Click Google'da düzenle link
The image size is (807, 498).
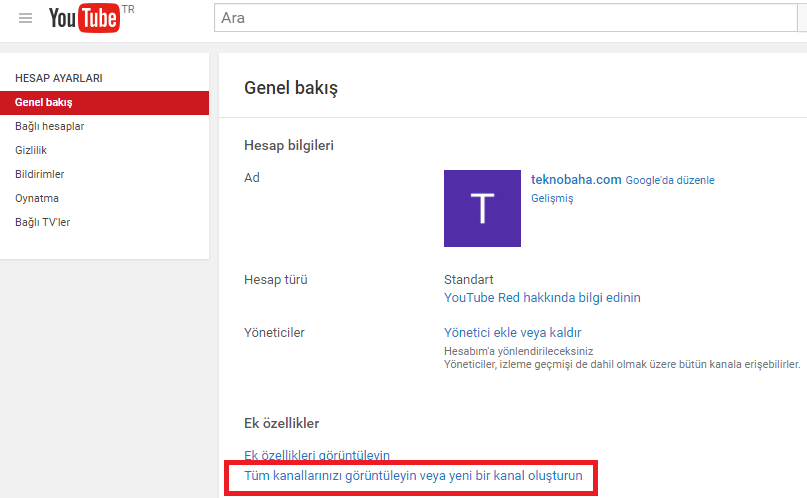point(670,180)
